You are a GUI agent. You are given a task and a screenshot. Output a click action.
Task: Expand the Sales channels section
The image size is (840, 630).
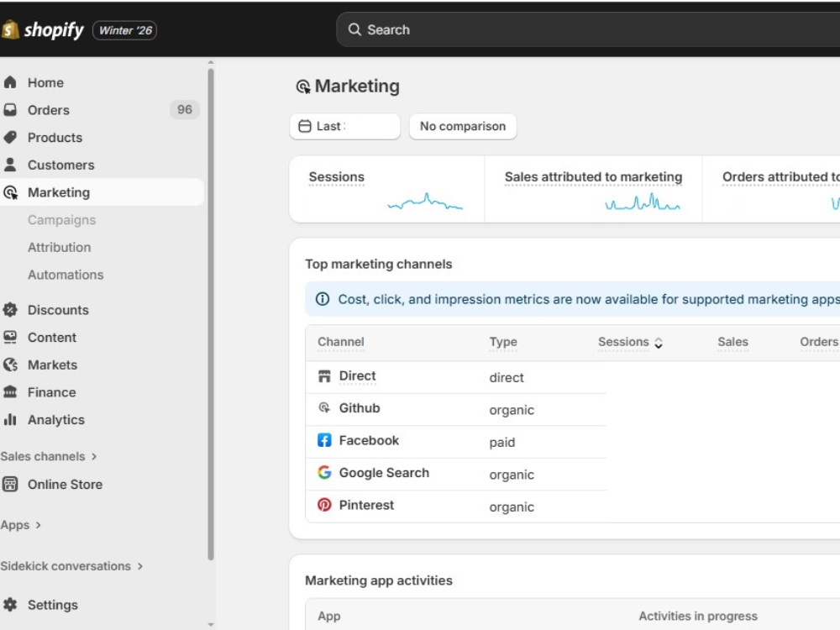pos(94,457)
